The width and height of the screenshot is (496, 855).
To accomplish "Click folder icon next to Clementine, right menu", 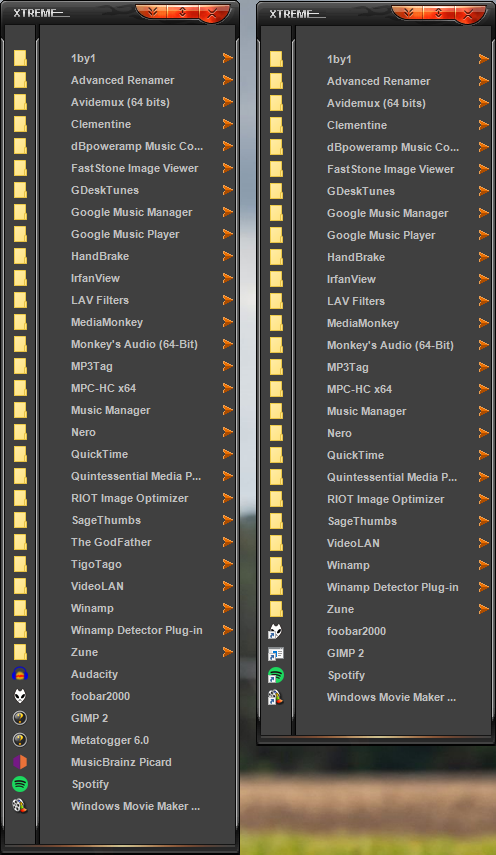I will click(276, 125).
